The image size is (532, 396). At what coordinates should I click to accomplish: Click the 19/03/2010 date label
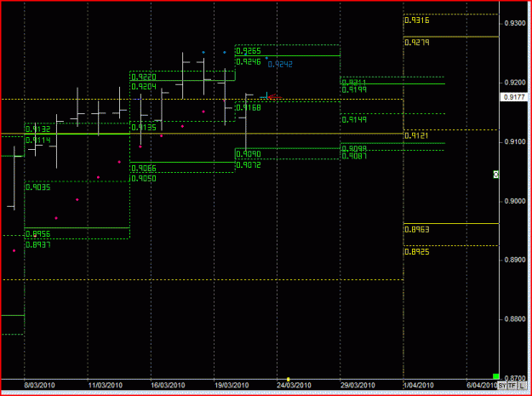(x=232, y=386)
